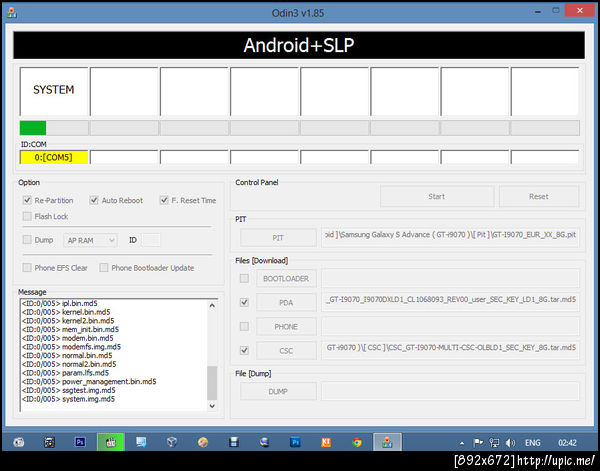Screen dimensions: 600x471
Task: Enable Phone Bootloader Update checkbox
Action: (104, 267)
